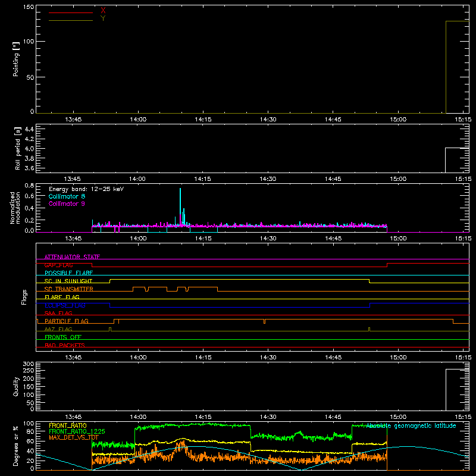The height and width of the screenshot is (476, 476).
Task: Click the POSSIBLE_FLARE flag label
Action: click(68, 273)
